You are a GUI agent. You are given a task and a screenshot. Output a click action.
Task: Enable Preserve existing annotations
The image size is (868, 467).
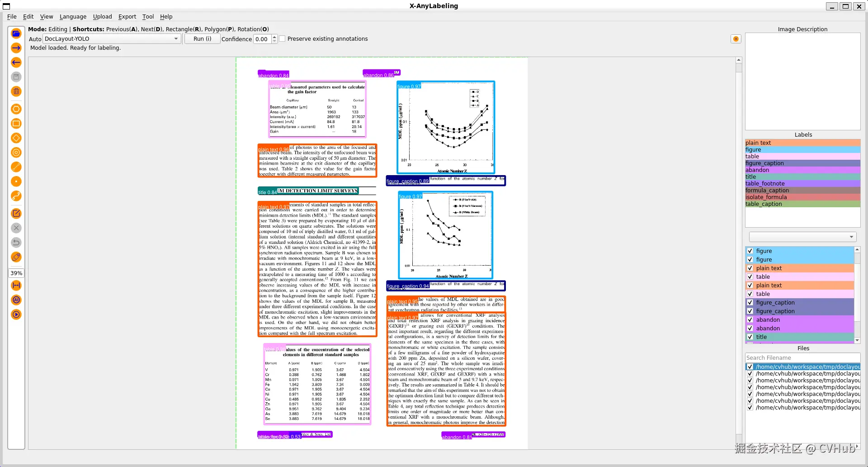tap(283, 39)
